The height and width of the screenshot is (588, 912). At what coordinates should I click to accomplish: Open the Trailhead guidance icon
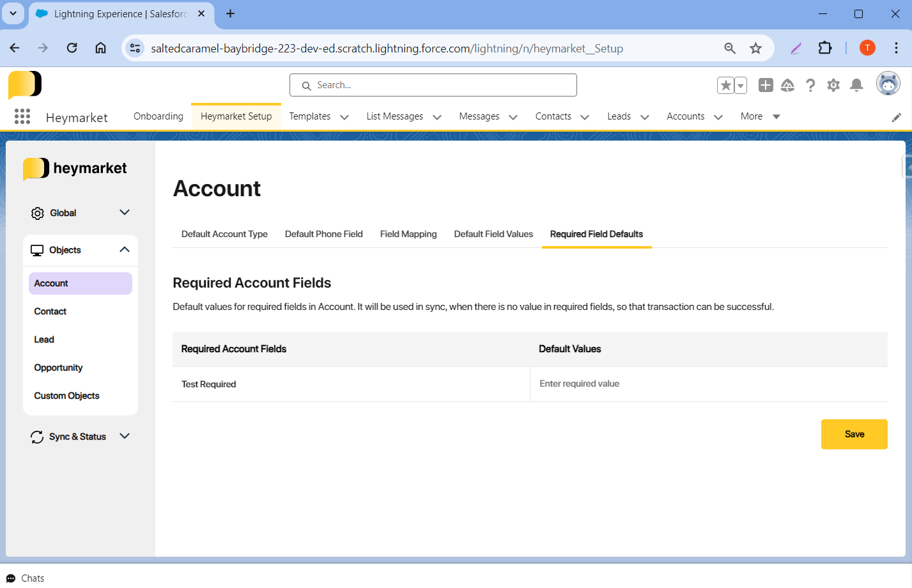pyautogui.click(x=787, y=85)
